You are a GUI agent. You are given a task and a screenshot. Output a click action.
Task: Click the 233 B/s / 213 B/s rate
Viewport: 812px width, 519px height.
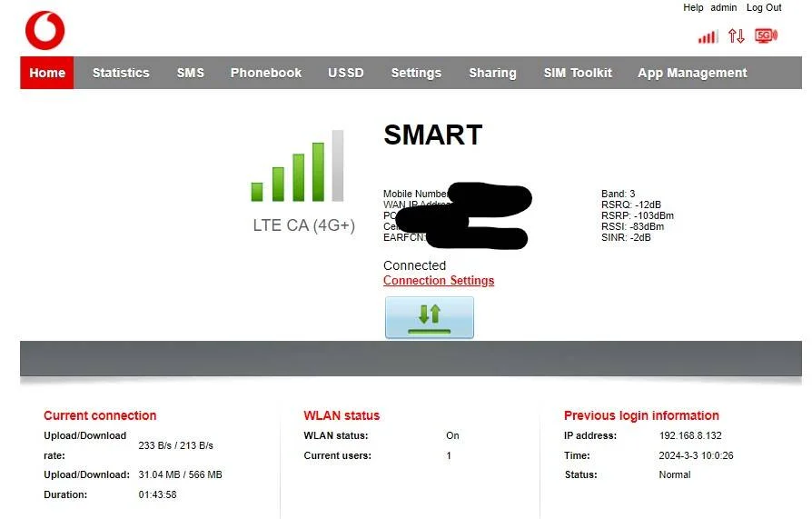(175, 445)
